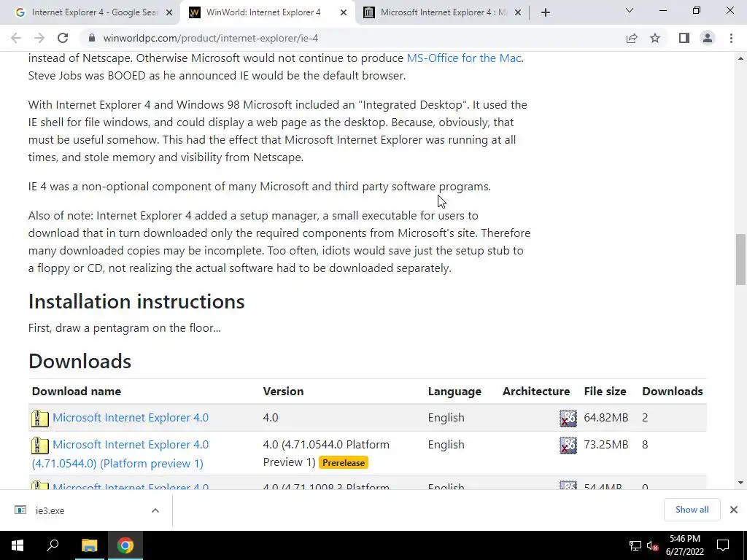This screenshot has height=560, width=747.
Task: Click the 73.25MB file size cell
Action: click(606, 445)
